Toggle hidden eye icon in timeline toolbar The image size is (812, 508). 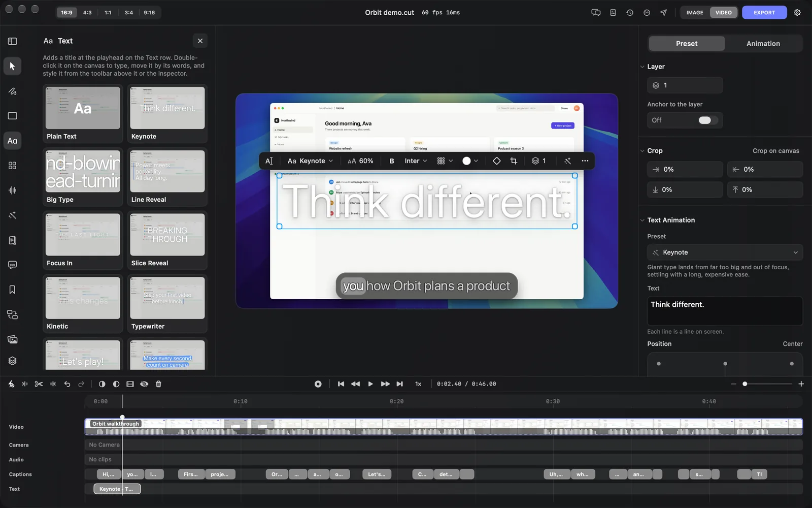click(x=144, y=384)
